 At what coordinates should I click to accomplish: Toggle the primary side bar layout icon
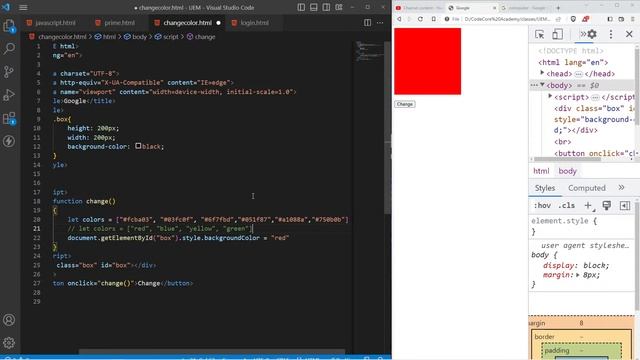[x=301, y=7]
